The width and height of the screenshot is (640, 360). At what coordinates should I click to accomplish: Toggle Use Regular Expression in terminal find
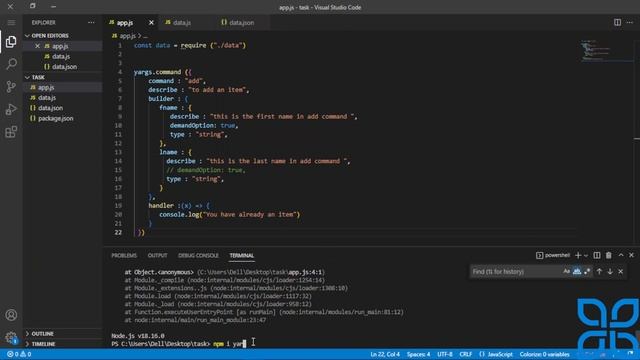[587, 271]
